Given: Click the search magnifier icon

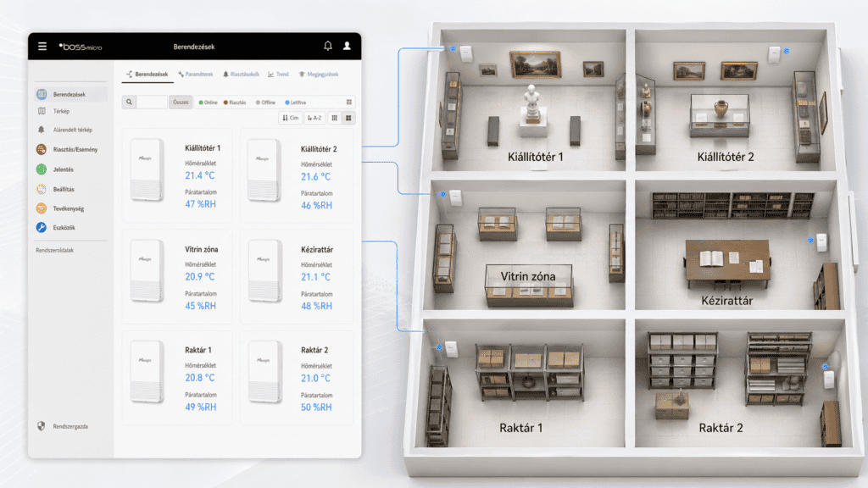Looking at the screenshot, I should 129,103.
